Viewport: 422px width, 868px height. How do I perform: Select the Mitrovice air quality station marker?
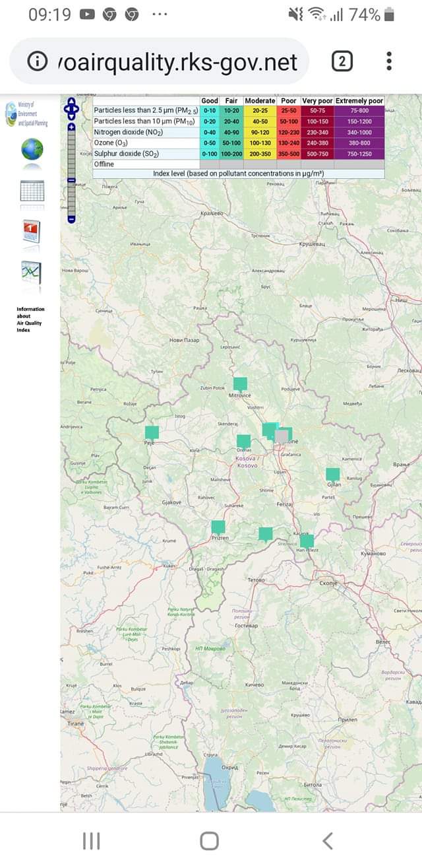[x=240, y=384]
